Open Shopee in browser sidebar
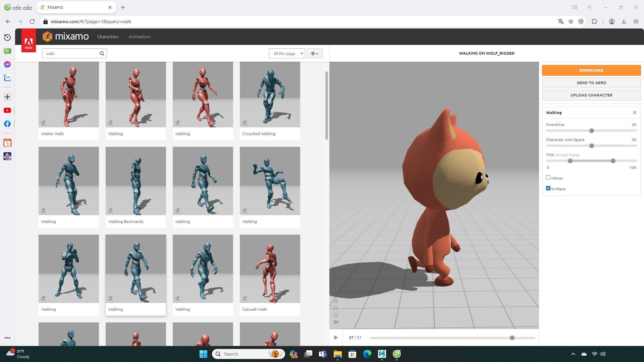 pyautogui.click(x=7, y=143)
